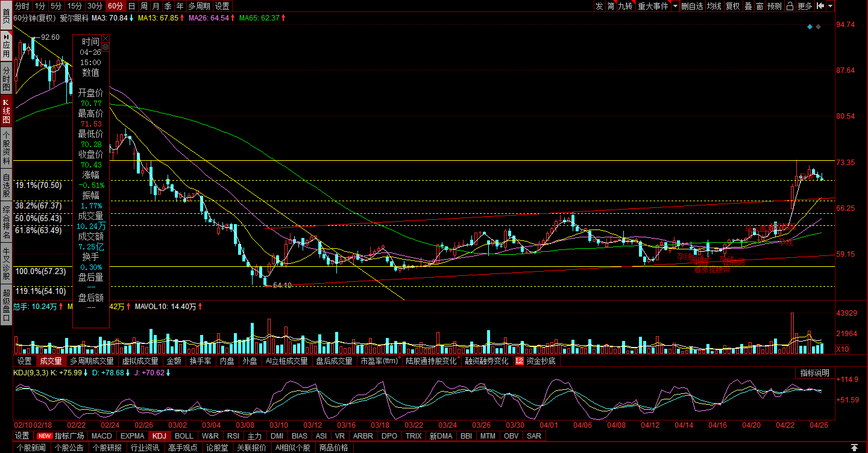
Task: Select 日 daily timeframe tab
Action: tap(131, 6)
